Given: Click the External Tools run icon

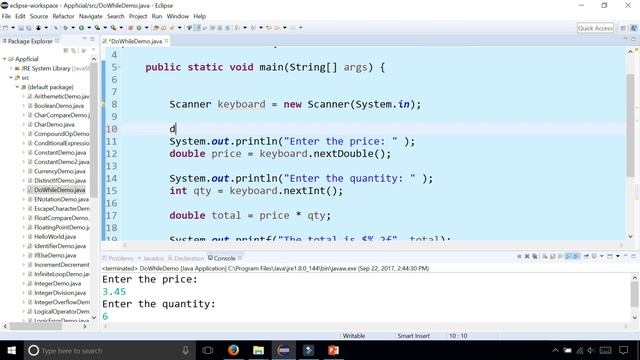Looking at the screenshot, I should pos(113,28).
